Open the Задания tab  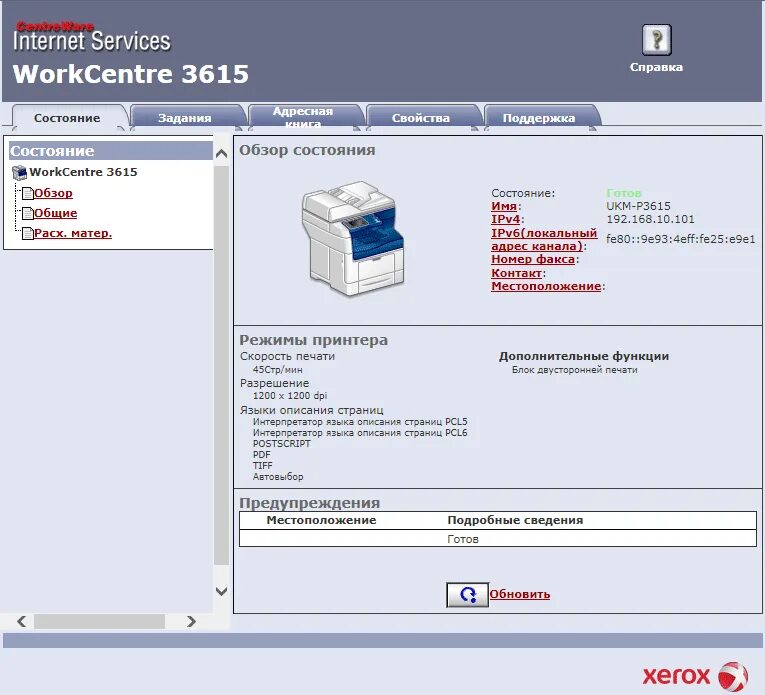[x=185, y=118]
